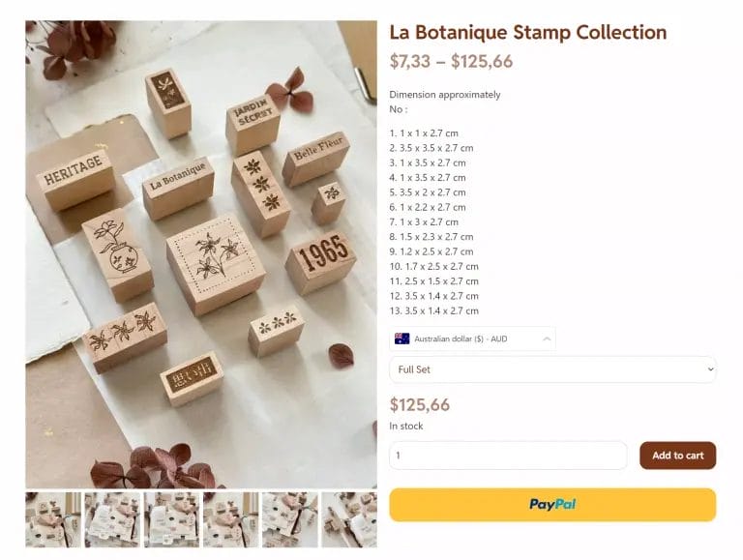The image size is (743, 560).
Task: Click the Australian flag icon
Action: click(x=401, y=339)
